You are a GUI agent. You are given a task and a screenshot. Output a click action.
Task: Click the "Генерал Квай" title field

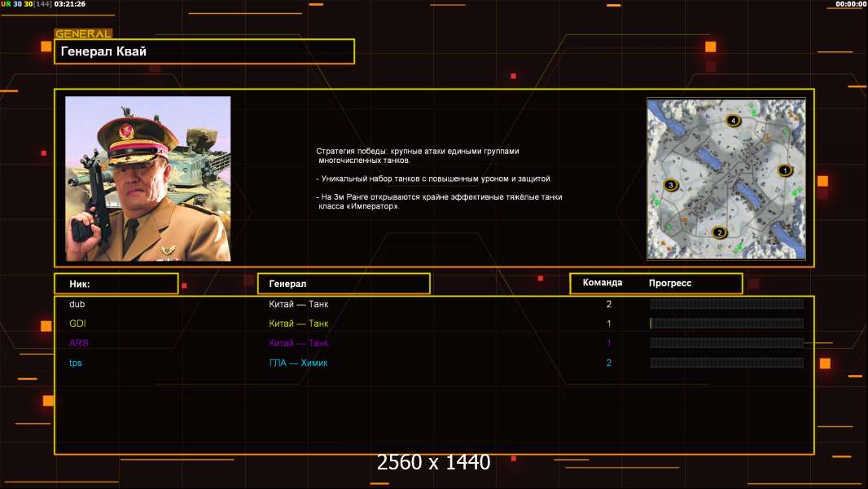tap(204, 51)
